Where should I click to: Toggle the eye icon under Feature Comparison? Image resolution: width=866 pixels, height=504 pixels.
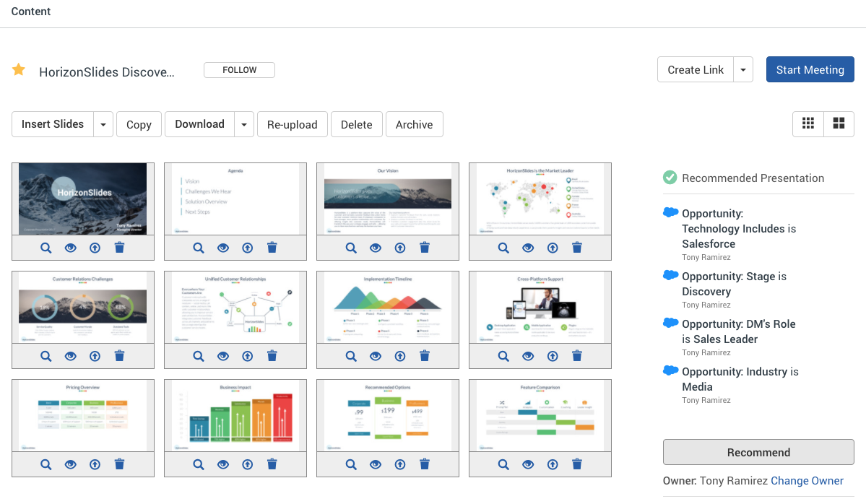pos(528,464)
